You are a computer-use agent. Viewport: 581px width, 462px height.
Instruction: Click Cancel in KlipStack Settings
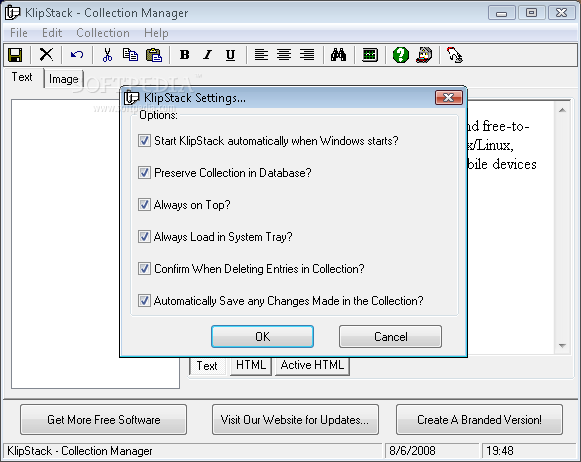pos(391,337)
